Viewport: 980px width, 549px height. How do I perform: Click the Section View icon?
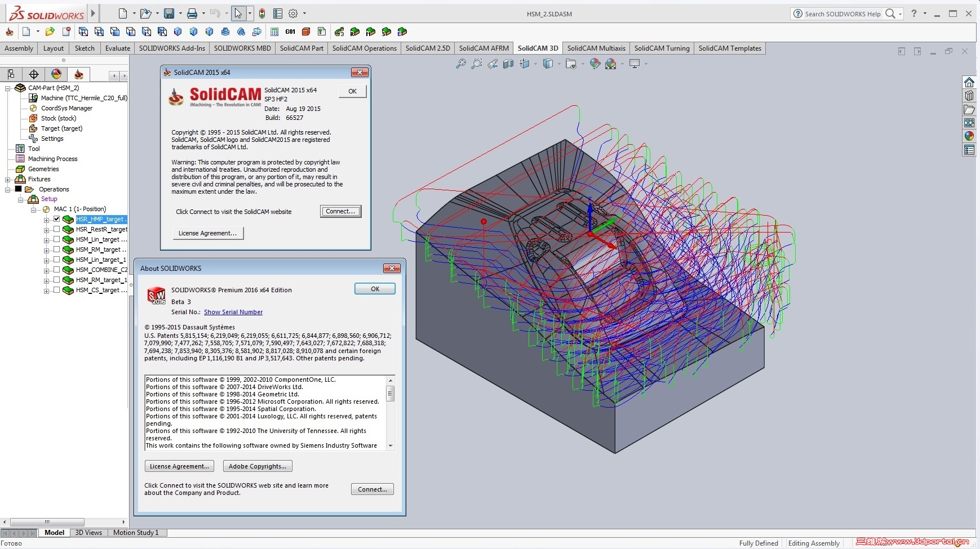(508, 64)
